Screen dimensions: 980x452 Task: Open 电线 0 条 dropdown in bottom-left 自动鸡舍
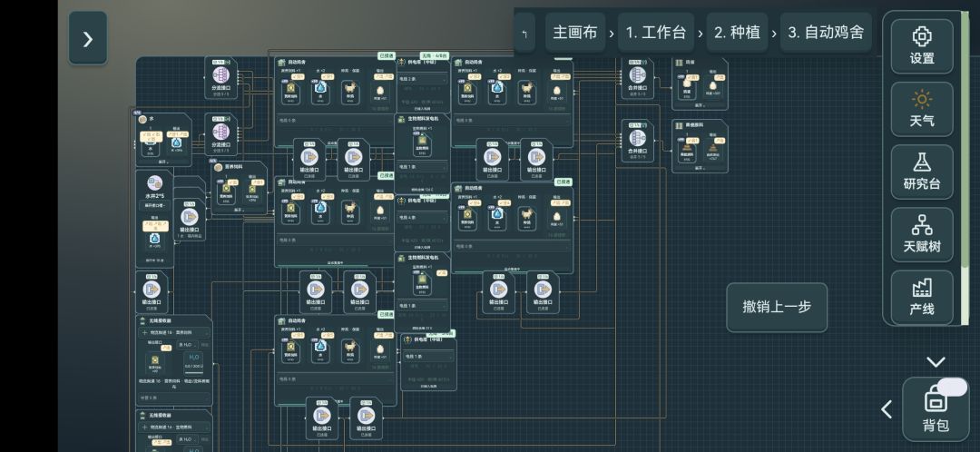point(336,378)
